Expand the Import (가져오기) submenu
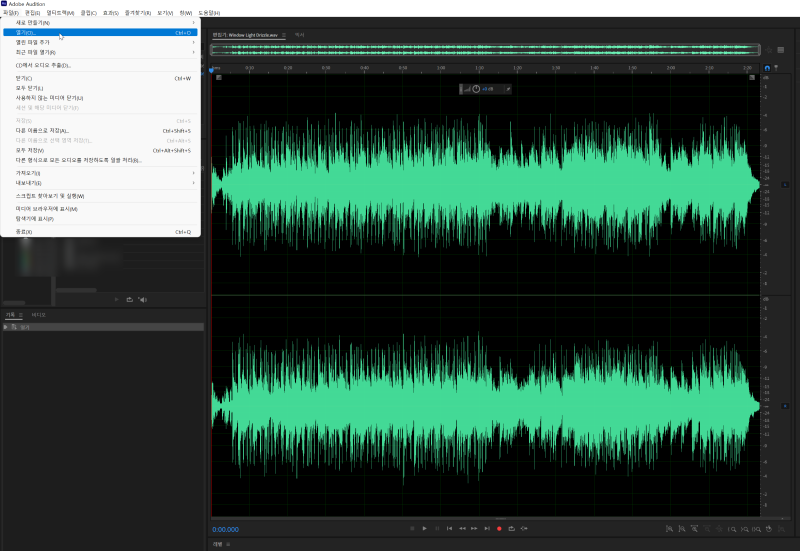This screenshot has height=551, width=800. pos(100,173)
